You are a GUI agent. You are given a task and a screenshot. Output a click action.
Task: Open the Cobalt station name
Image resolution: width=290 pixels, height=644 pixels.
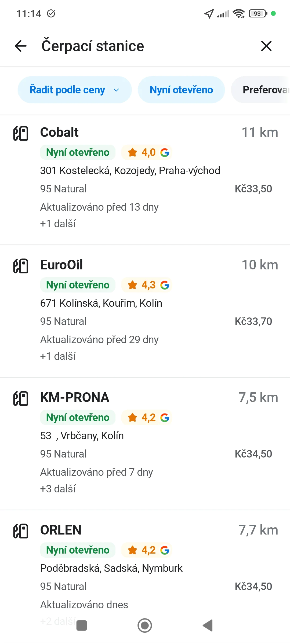click(59, 132)
